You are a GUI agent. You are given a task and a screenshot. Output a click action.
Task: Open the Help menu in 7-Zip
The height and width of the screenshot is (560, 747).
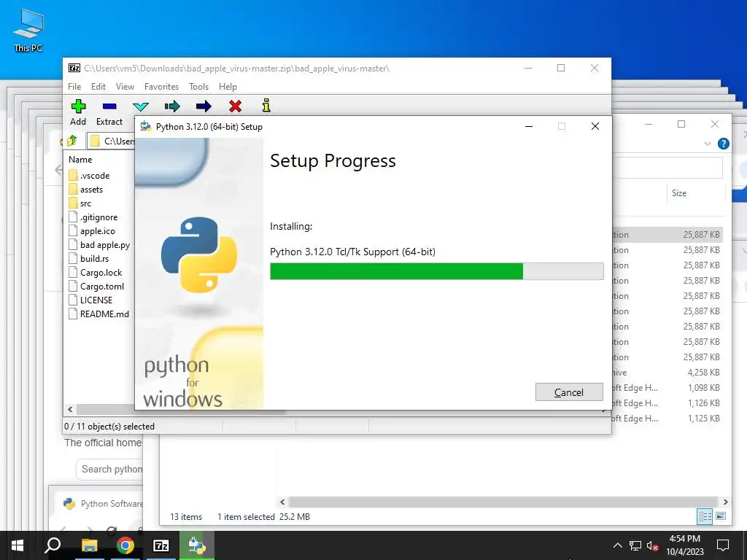[x=228, y=87]
